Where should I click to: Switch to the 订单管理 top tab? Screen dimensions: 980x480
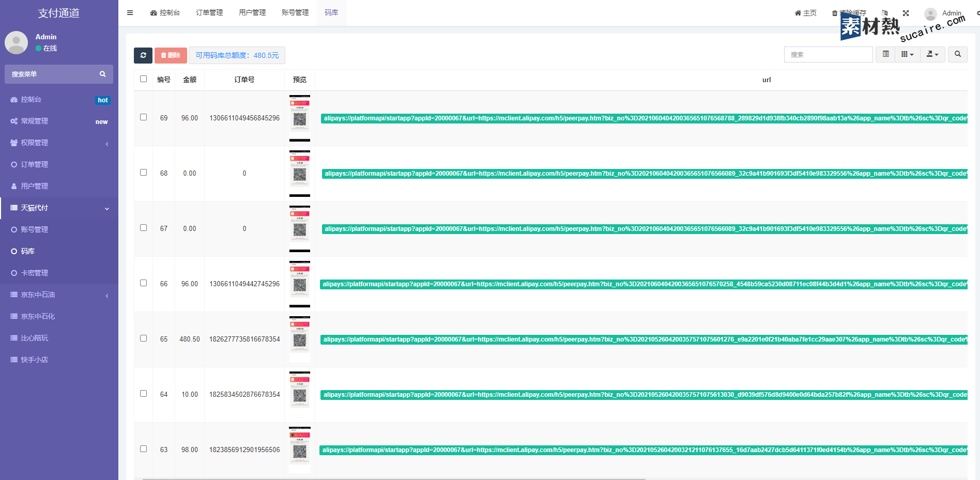(x=209, y=13)
